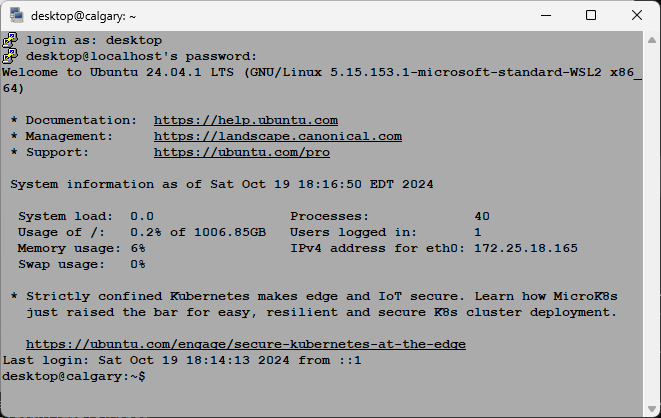The image size is (661, 418).
Task: Click the PuTTY icon beside the password prompt
Action: point(10,56)
